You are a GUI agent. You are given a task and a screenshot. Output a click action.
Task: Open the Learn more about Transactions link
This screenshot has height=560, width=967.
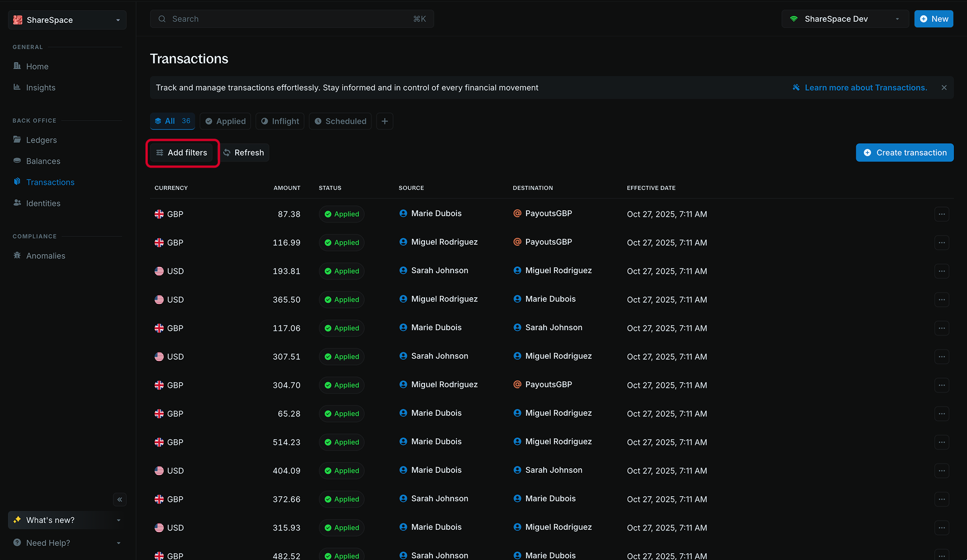865,87
